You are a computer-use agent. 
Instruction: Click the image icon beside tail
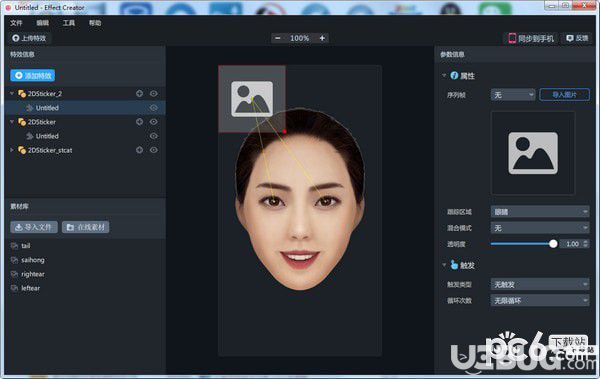15,246
